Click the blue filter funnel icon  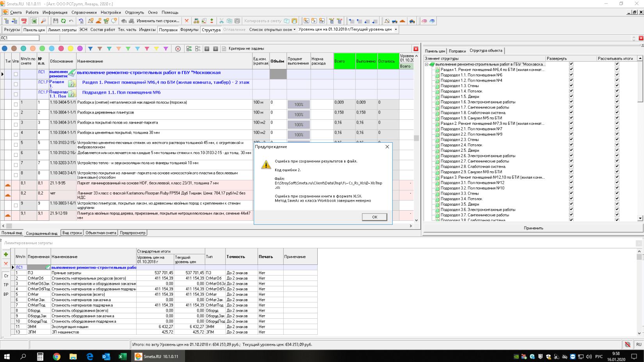(90, 49)
